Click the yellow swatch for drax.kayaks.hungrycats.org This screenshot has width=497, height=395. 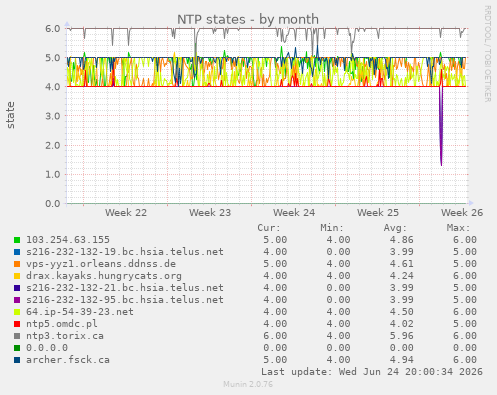pyautogui.click(x=17, y=276)
